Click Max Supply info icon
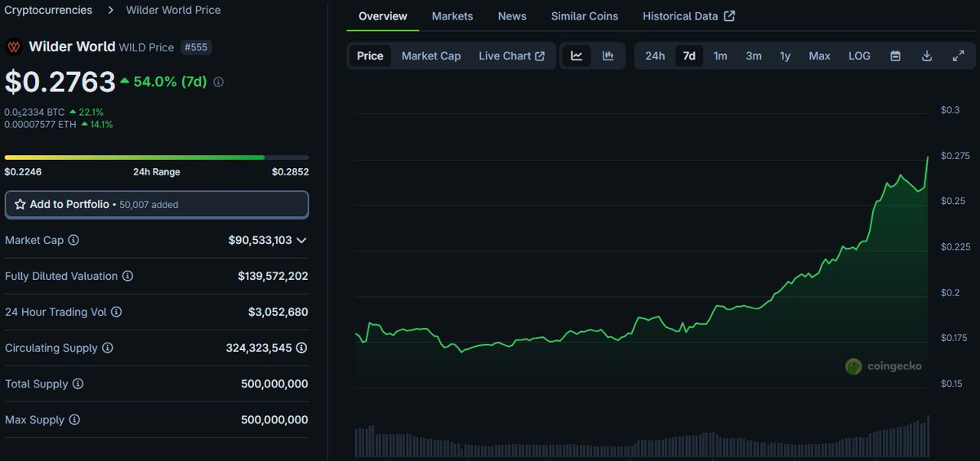Viewport: 980px width, 461px height. pyautogui.click(x=74, y=419)
